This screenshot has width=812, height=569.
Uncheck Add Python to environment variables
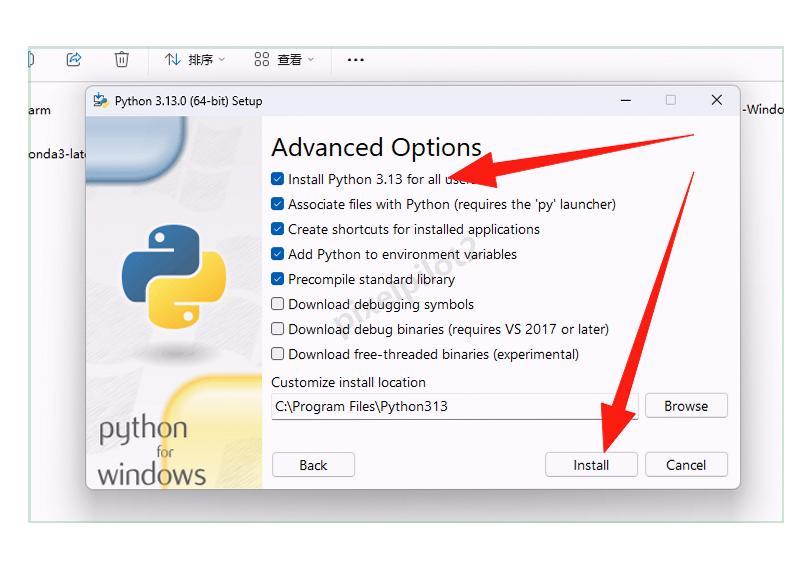(278, 254)
